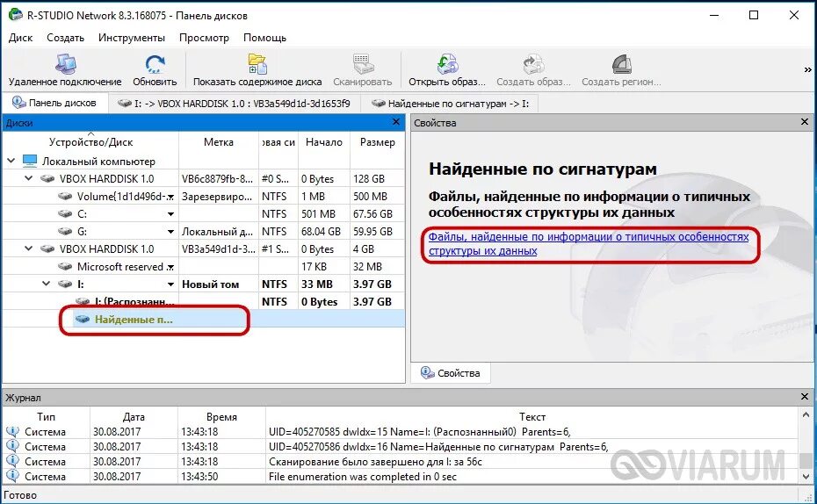Select the Microsoft reserved partition row

[x=203, y=267]
